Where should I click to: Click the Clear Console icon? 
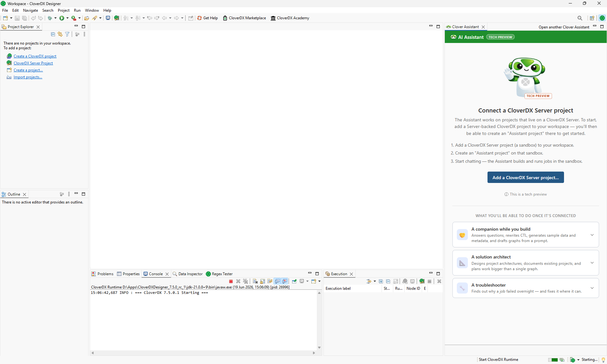click(x=255, y=281)
